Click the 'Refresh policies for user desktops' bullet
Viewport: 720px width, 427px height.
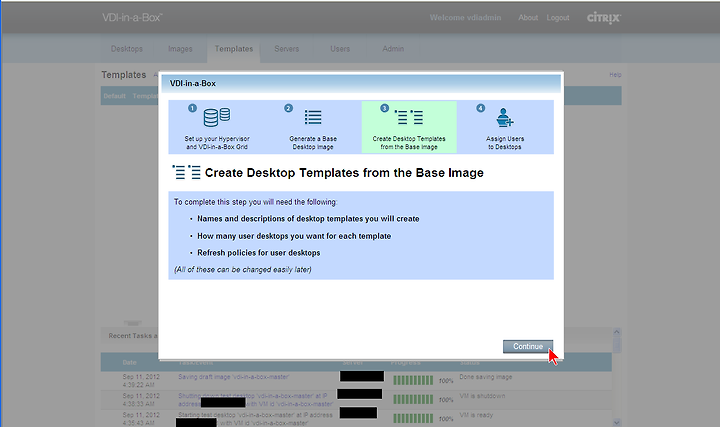[x=259, y=253]
